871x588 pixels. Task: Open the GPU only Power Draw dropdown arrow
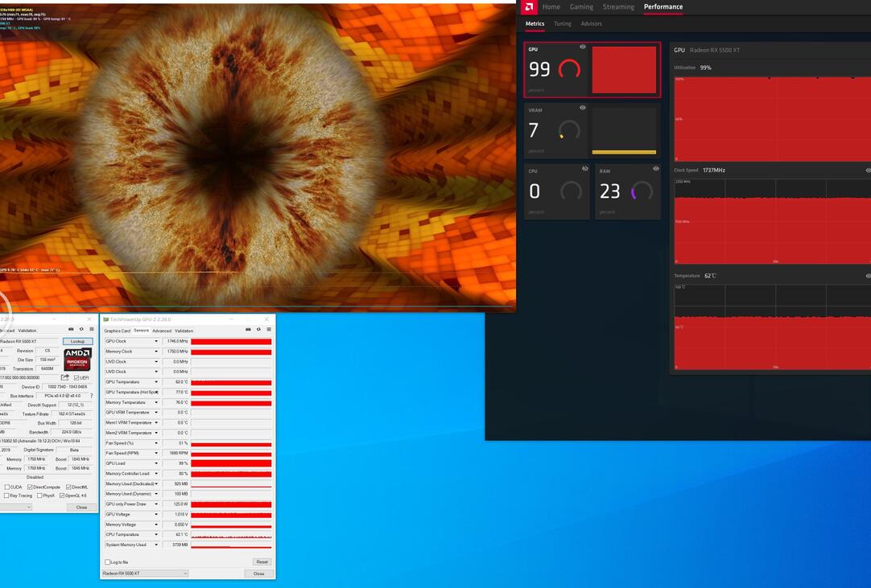pyautogui.click(x=156, y=504)
